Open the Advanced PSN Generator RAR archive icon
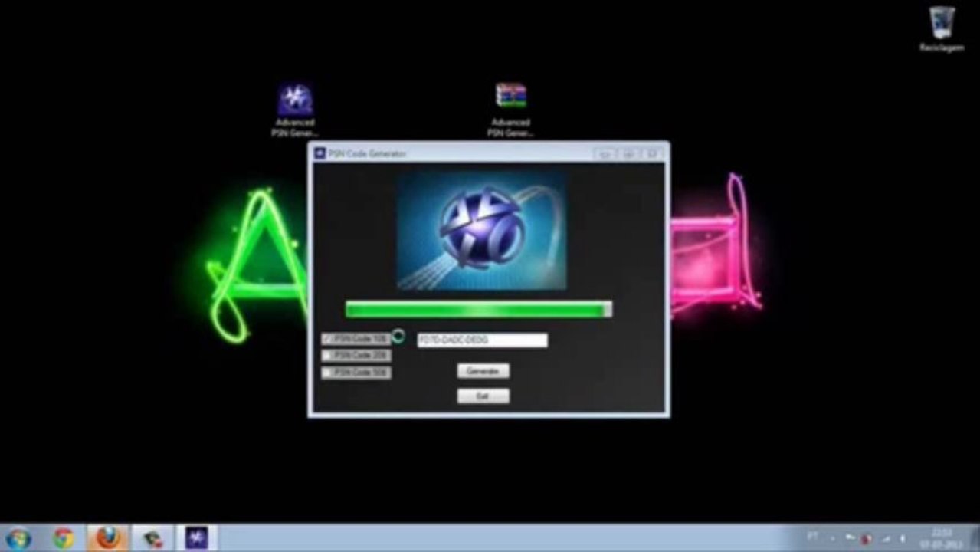The width and height of the screenshot is (980, 552). pos(510,110)
